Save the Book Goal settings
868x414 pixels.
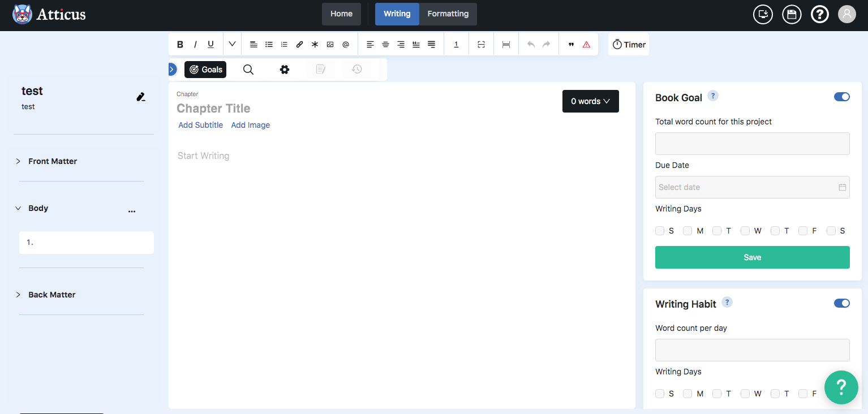(752, 257)
